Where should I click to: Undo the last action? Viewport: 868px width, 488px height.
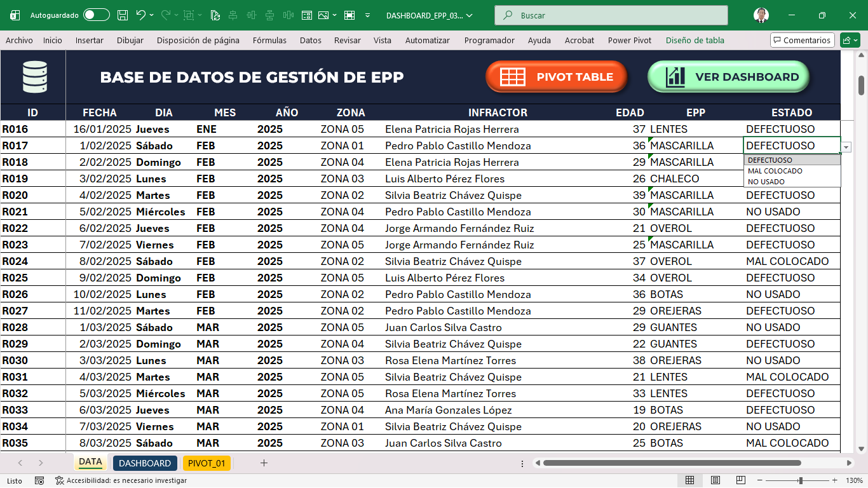[x=141, y=15]
